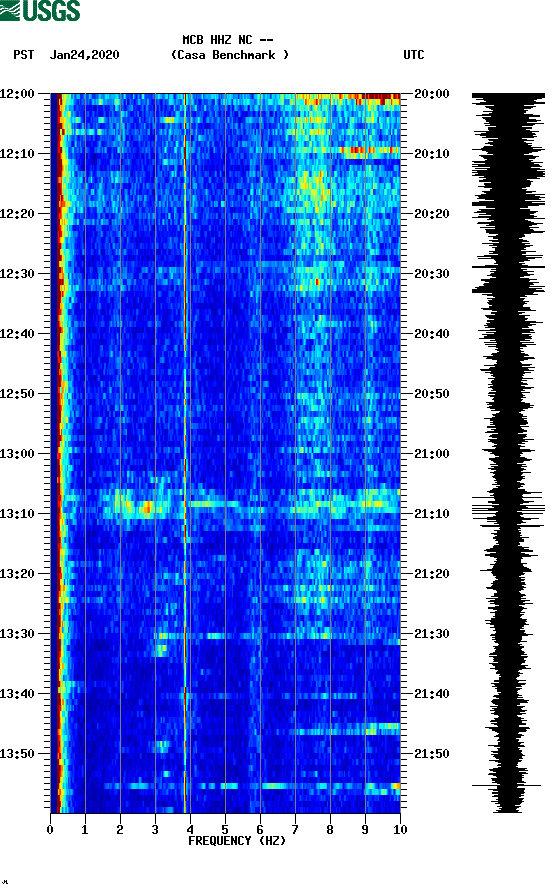Click the '13:40' PST time label
Viewport: 552px width, 893px height.
coord(17,693)
